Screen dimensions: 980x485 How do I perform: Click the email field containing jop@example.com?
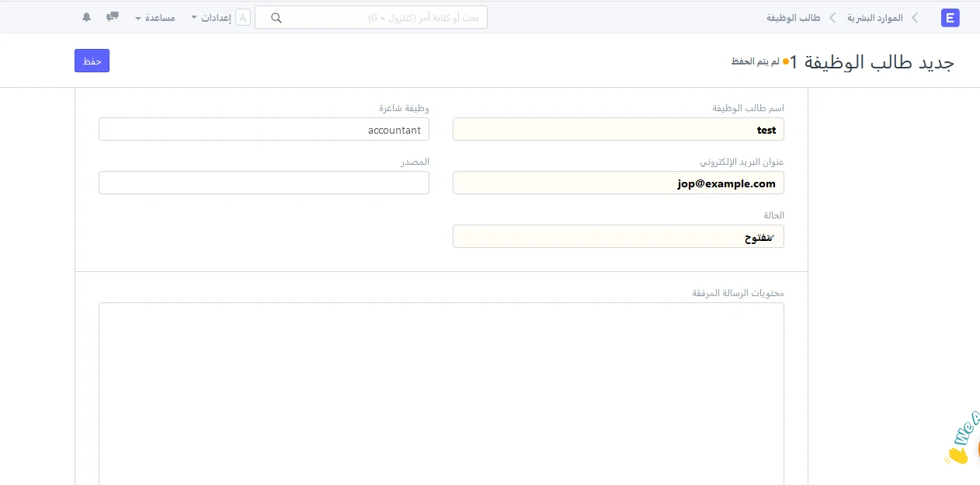[x=618, y=183]
